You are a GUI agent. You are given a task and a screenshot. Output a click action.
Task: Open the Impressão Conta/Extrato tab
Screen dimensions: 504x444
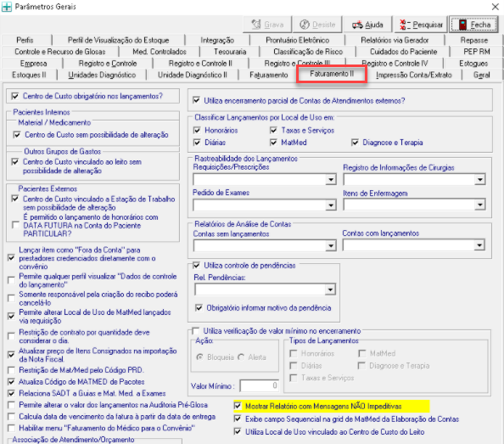click(x=414, y=75)
